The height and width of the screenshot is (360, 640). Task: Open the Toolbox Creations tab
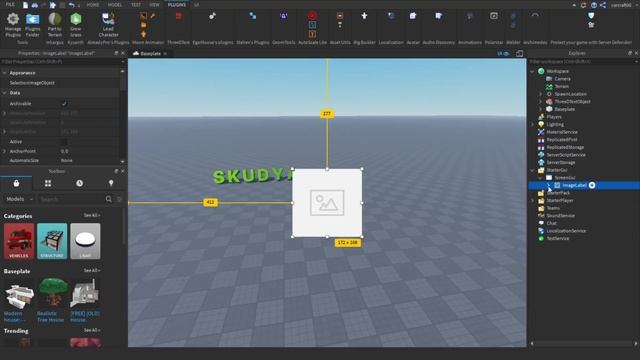[x=111, y=183]
